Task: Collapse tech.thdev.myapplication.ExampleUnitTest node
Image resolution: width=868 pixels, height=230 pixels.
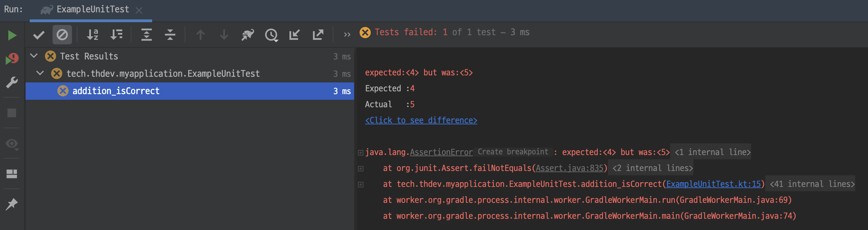Action: pyautogui.click(x=40, y=73)
